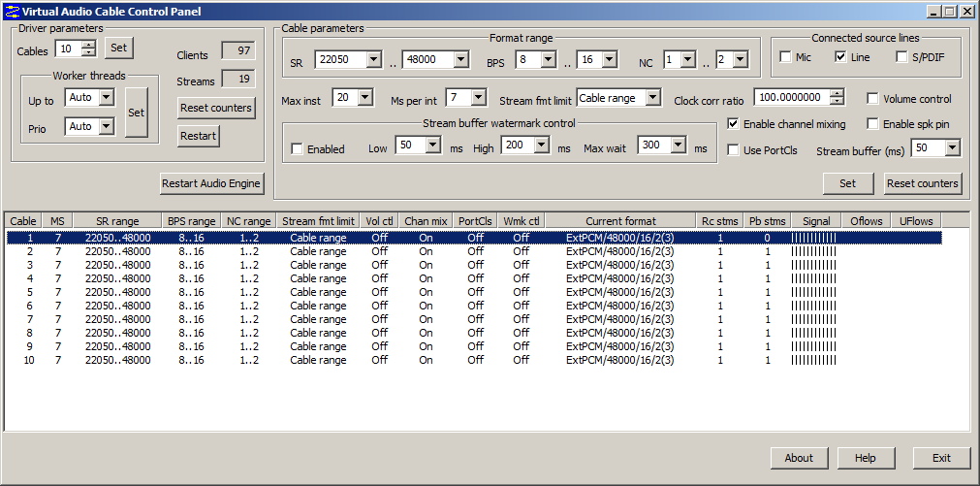Enable the Volume control checkbox
The height and width of the screenshot is (486, 980).
pos(872,99)
